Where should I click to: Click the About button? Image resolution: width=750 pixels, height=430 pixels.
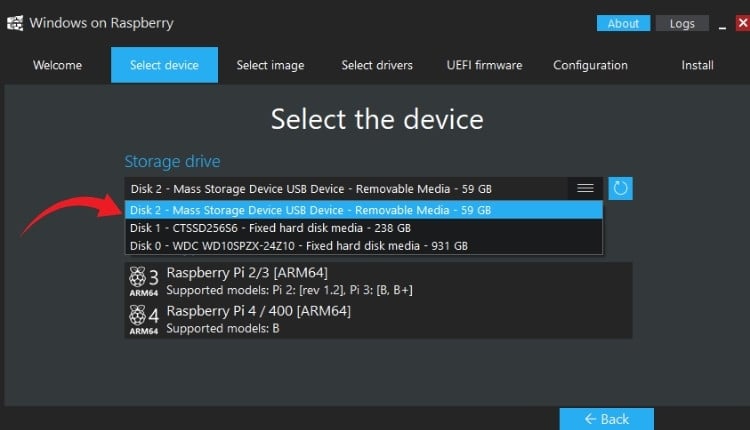click(623, 23)
